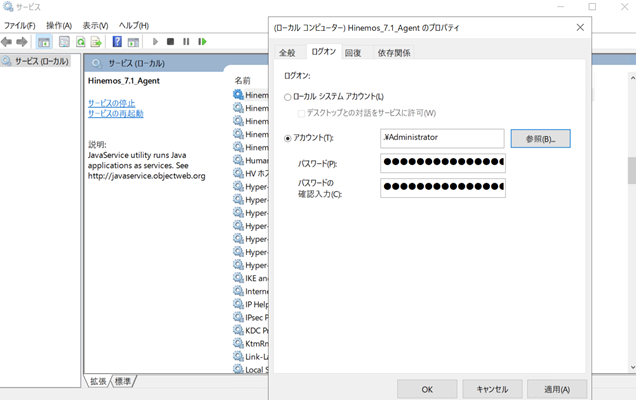Select the IKE an service row
The height and width of the screenshot is (400, 636).
[250, 278]
